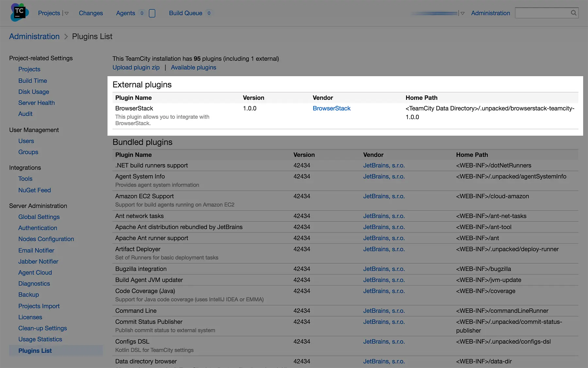Image resolution: width=588 pixels, height=368 pixels.
Task: Open BrowserStack vendor link
Action: pyautogui.click(x=331, y=108)
